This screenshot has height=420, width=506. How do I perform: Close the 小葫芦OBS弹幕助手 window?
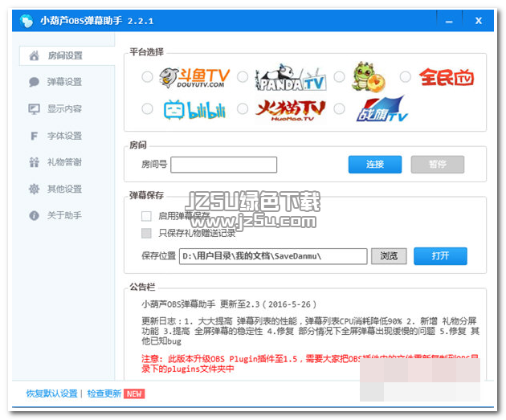[479, 21]
